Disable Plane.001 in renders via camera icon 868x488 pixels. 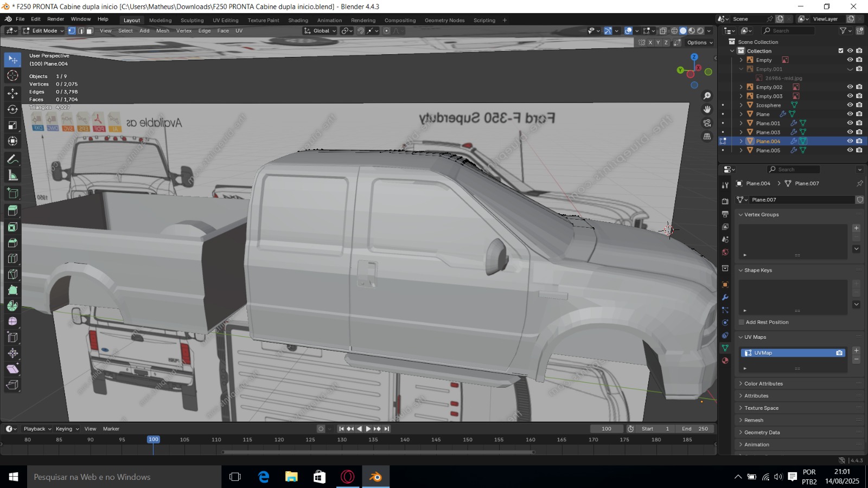[x=859, y=123]
